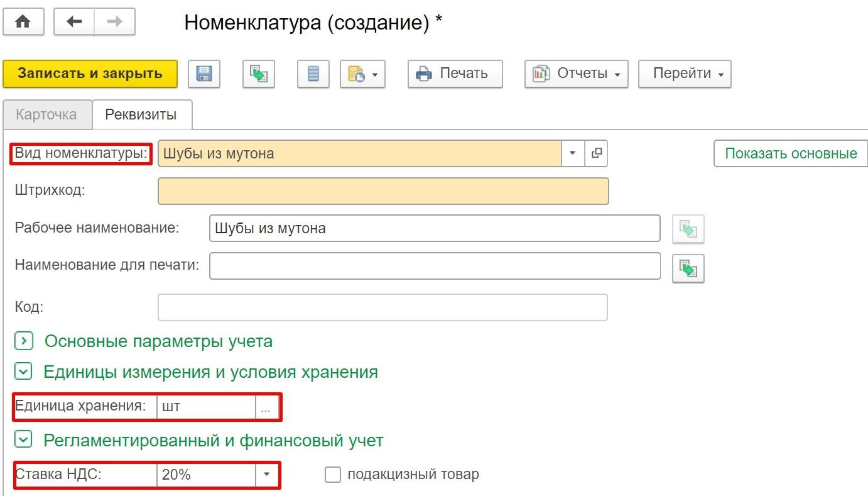868x496 pixels.
Task: Click the list icon in the toolbar
Action: pyautogui.click(x=313, y=74)
